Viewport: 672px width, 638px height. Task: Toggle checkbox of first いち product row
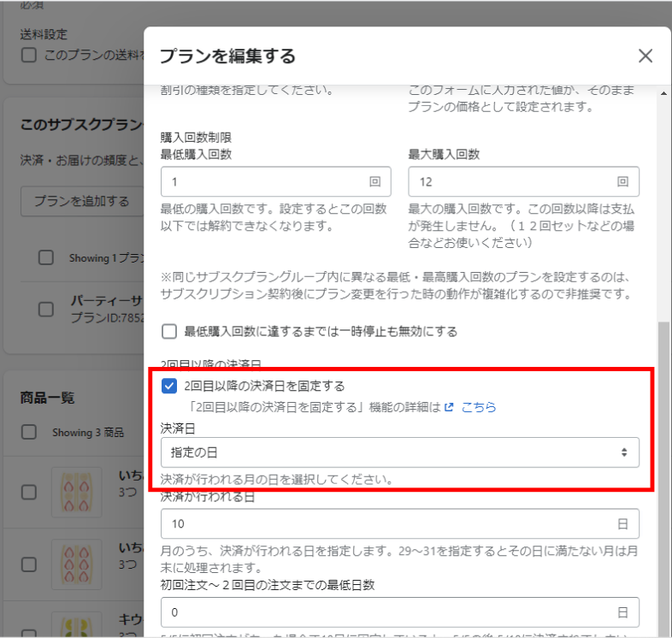(x=29, y=492)
